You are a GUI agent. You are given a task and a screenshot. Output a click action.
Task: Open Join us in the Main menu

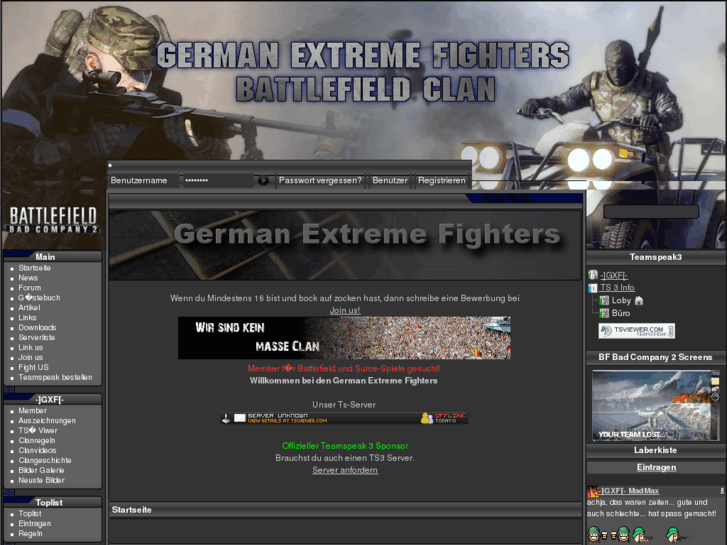pos(31,358)
